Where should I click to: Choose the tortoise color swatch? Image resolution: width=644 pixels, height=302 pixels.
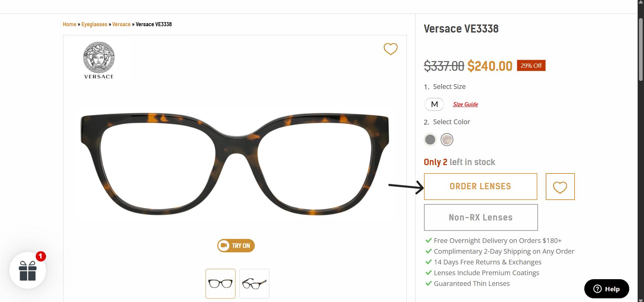(x=447, y=140)
